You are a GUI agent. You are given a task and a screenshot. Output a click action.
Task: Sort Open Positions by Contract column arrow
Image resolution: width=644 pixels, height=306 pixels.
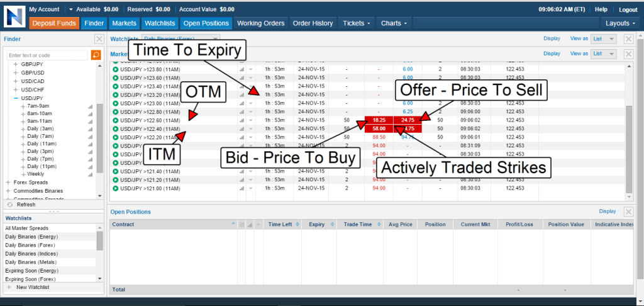pos(233,224)
